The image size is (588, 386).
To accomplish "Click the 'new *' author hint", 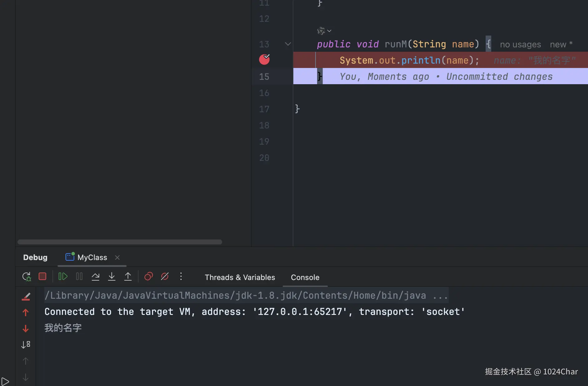I will point(561,44).
